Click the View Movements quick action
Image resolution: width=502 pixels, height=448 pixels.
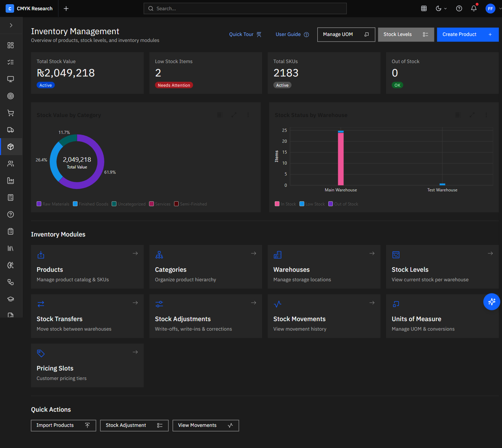(x=206, y=425)
